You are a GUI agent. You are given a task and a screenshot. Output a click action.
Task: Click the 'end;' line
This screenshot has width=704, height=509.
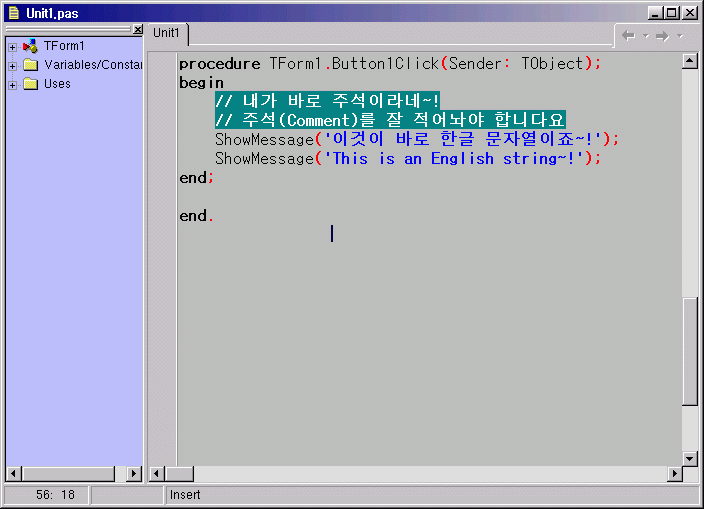pos(196,178)
